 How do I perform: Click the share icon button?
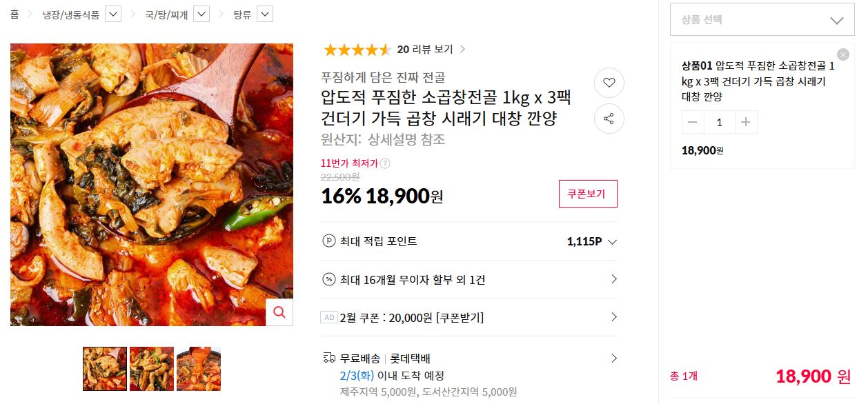[609, 119]
